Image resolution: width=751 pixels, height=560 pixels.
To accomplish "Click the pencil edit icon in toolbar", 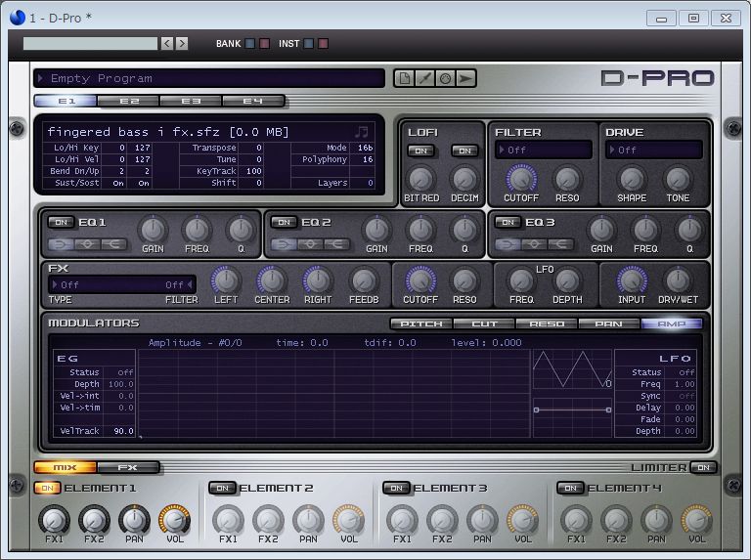I will point(424,78).
